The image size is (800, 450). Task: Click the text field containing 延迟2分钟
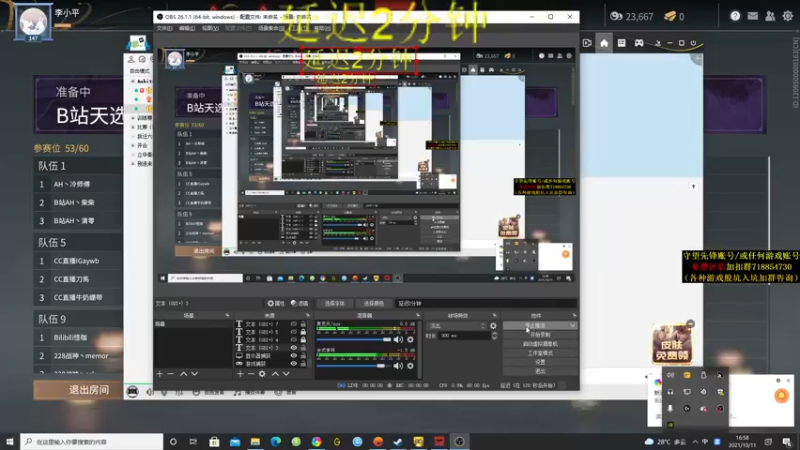pos(486,303)
